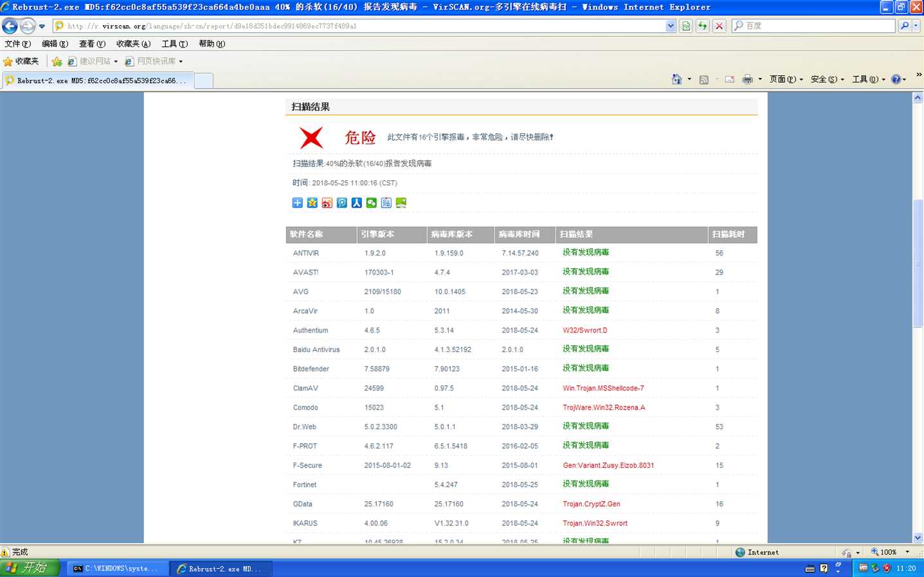Click the search magnifier button
The height and width of the screenshot is (577, 924).
(905, 26)
